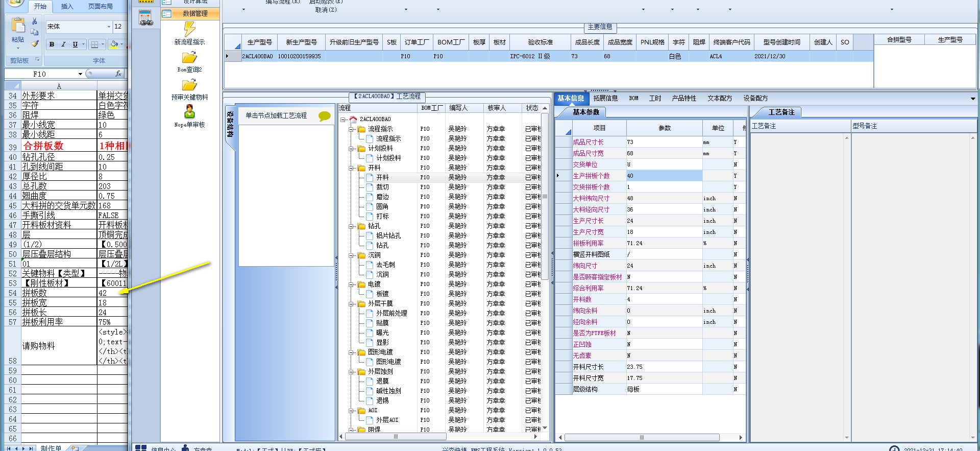Switch to the 文本配方 tab
This screenshot has height=451, width=980.
tap(720, 99)
